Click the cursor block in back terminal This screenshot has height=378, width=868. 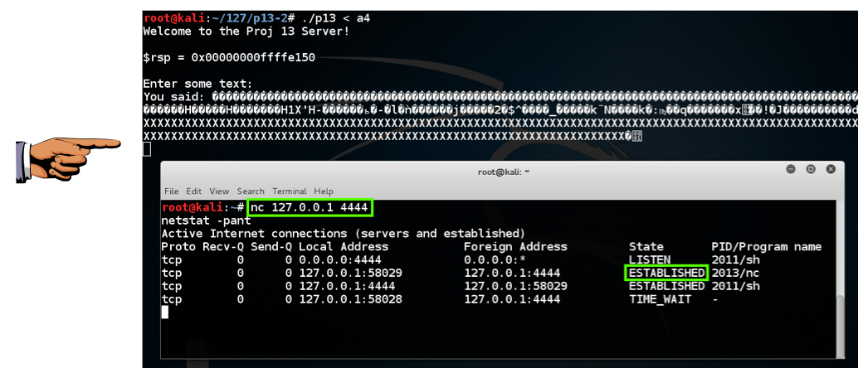pyautogui.click(x=147, y=148)
